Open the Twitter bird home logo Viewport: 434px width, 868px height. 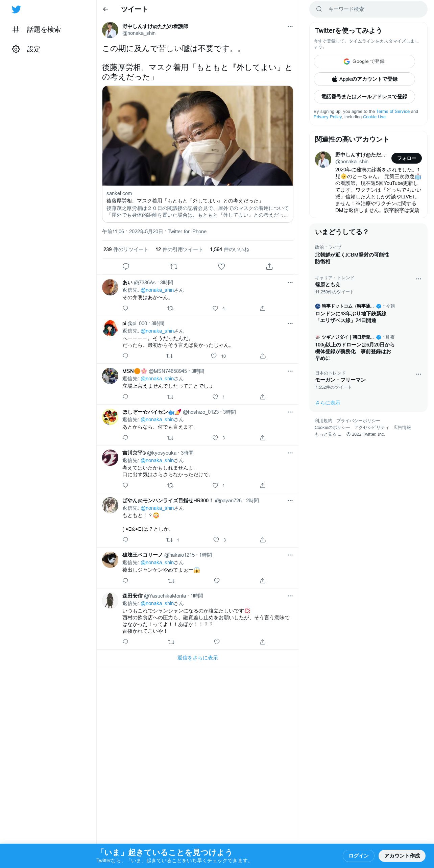[x=16, y=9]
